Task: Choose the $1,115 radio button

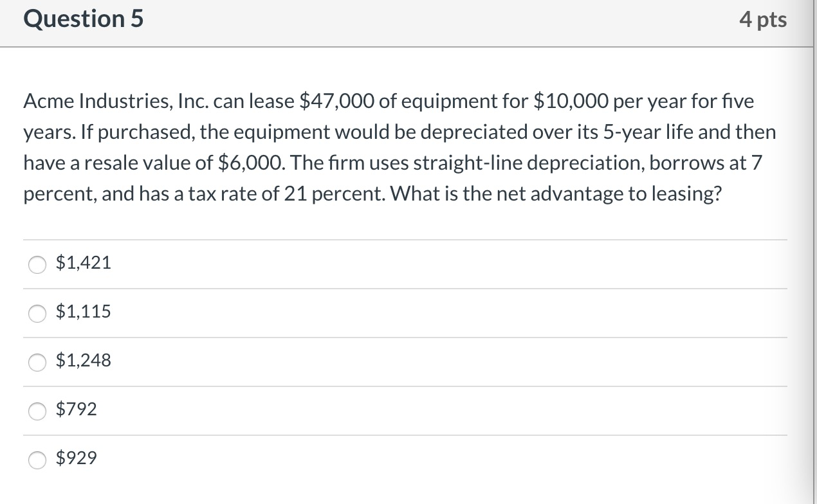Action: pyautogui.click(x=37, y=313)
